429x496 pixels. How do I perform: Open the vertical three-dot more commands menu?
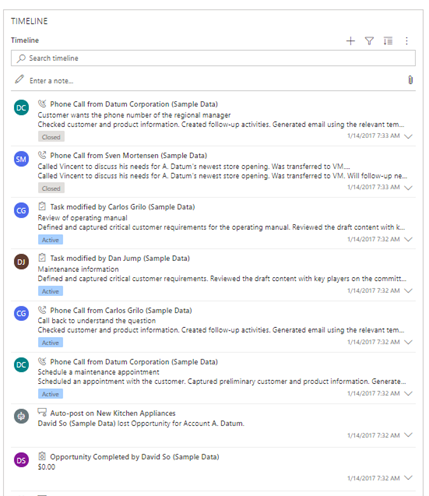pos(406,41)
